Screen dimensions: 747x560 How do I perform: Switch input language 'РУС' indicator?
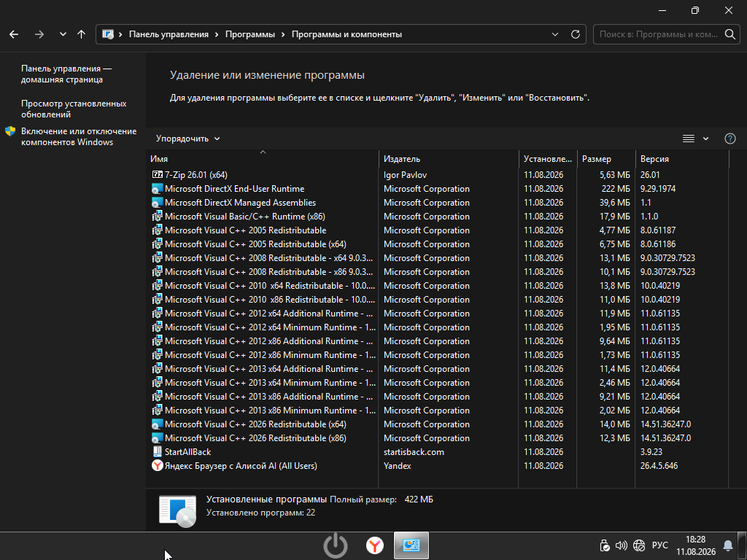coord(659,545)
